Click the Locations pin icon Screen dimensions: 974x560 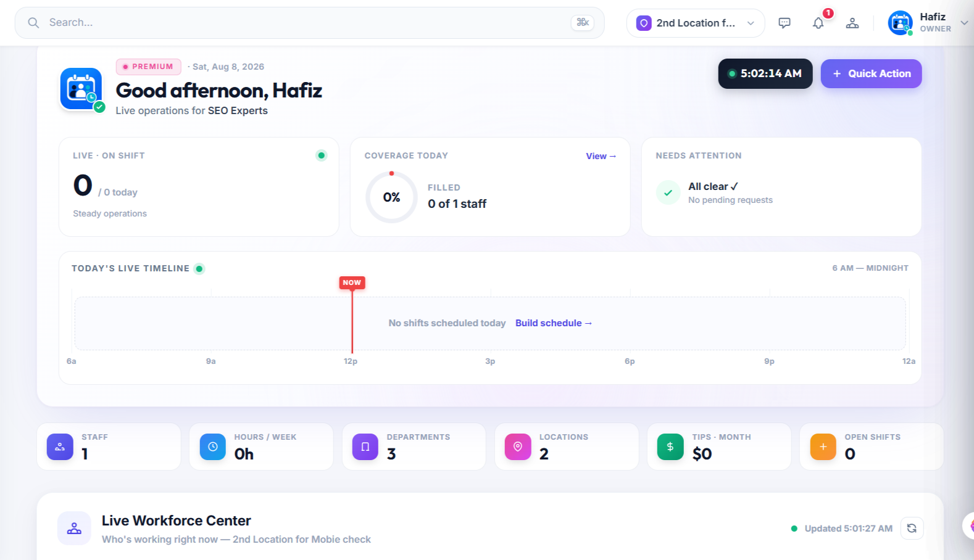[518, 447]
